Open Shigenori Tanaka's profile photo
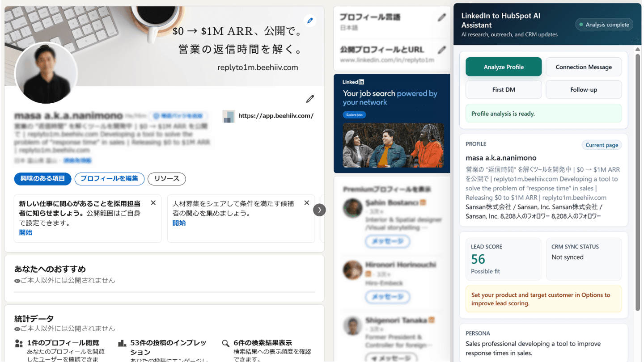The image size is (644, 362). (352, 326)
